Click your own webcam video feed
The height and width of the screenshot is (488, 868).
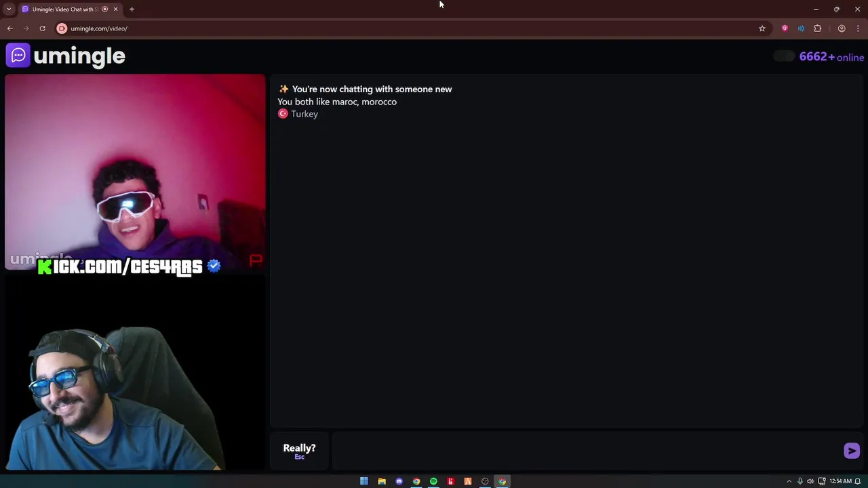135,373
